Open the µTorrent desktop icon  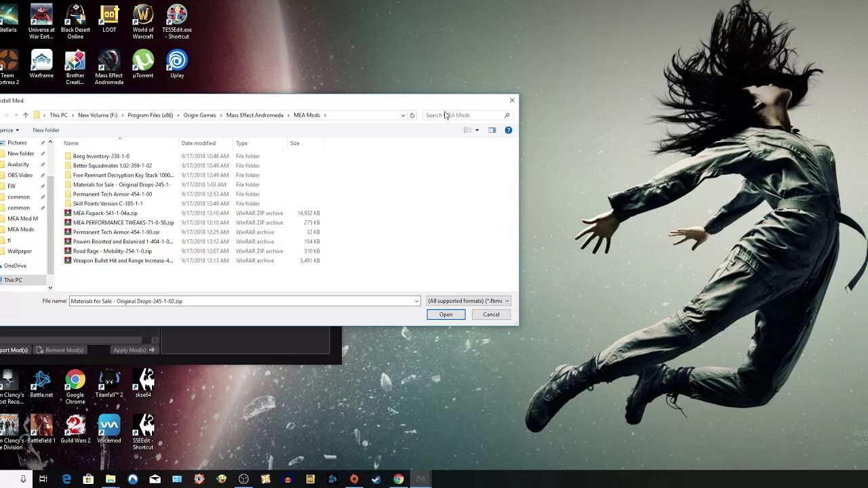[143, 64]
